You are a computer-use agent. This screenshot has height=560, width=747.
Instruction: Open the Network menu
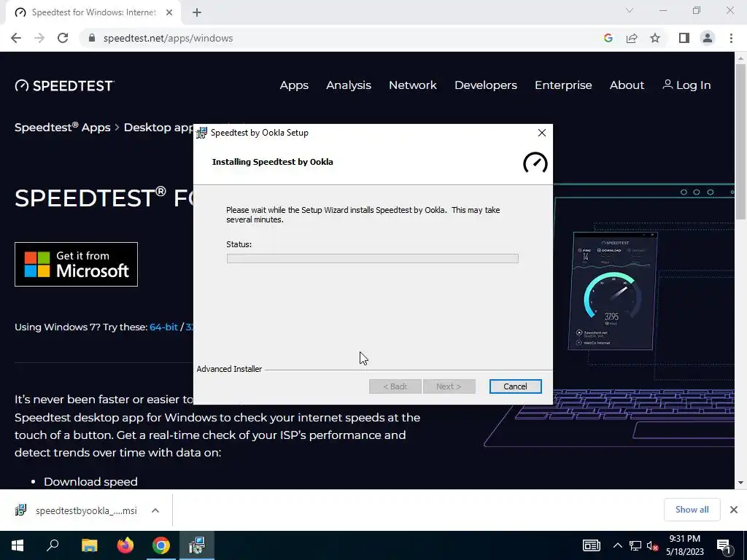click(413, 85)
